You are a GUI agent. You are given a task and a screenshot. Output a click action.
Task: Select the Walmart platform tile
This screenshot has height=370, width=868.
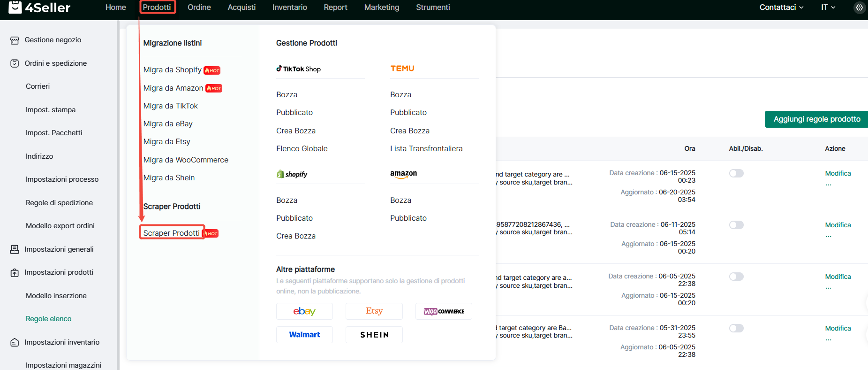pyautogui.click(x=304, y=335)
